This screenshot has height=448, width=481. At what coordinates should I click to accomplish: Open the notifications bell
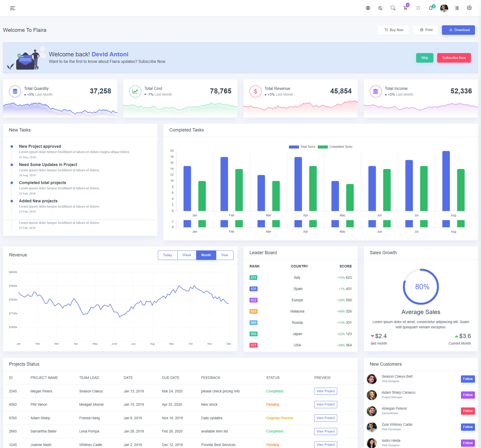pos(430,8)
